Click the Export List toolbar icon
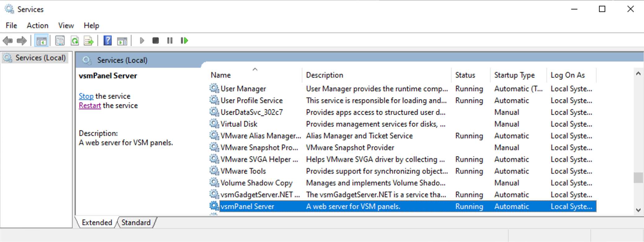Screen dimensions: 644x242 [x=89, y=41]
